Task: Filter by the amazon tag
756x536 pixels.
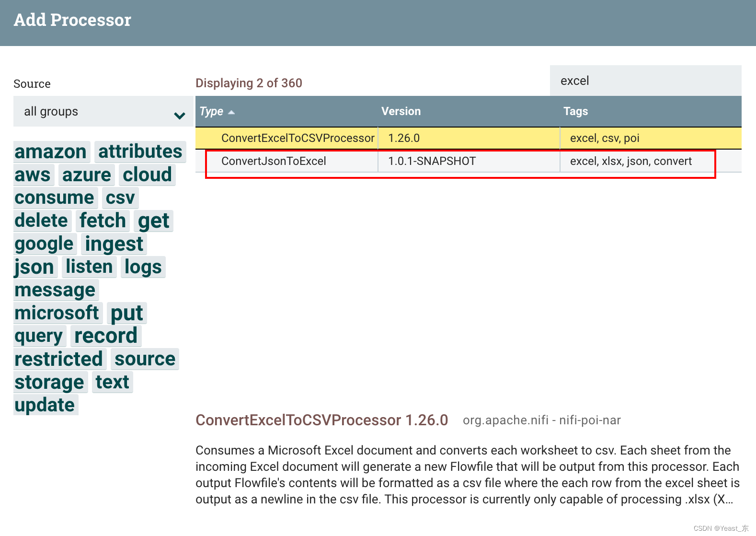Action: pos(50,151)
